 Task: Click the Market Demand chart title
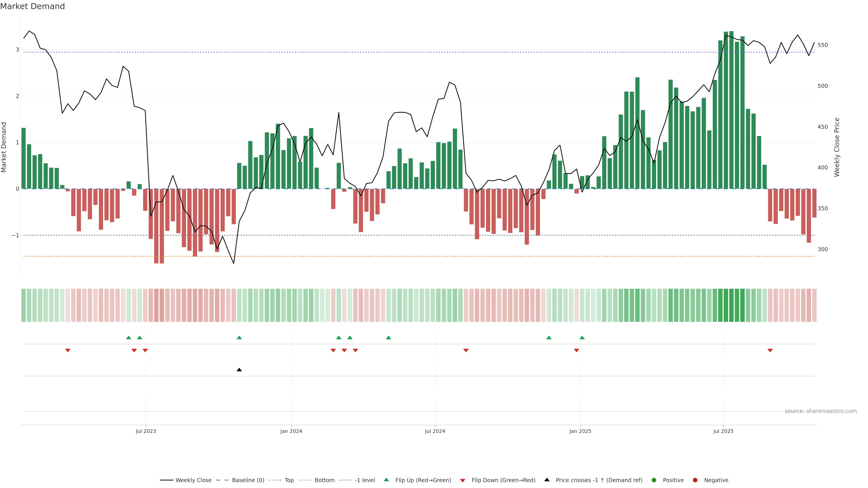tap(32, 6)
